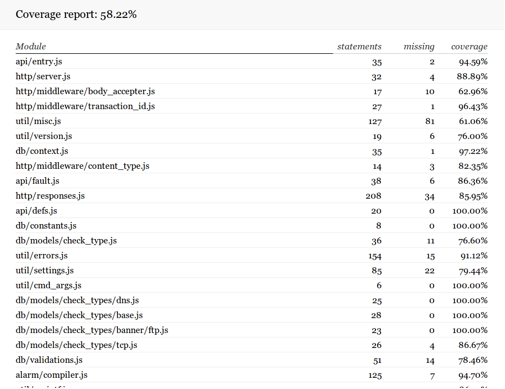
Task: Open the http/server.js coverage details
Action: 43,77
